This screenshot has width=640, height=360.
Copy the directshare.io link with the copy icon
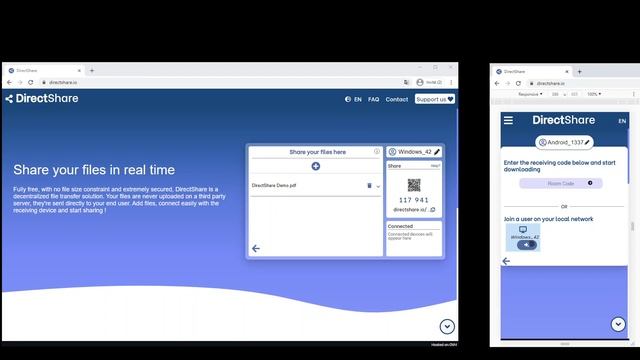pos(433,210)
